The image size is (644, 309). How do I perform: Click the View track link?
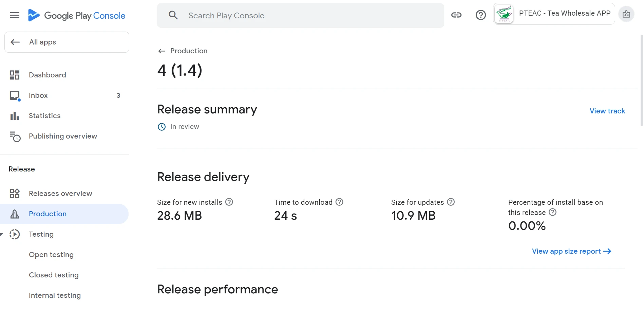point(607,111)
